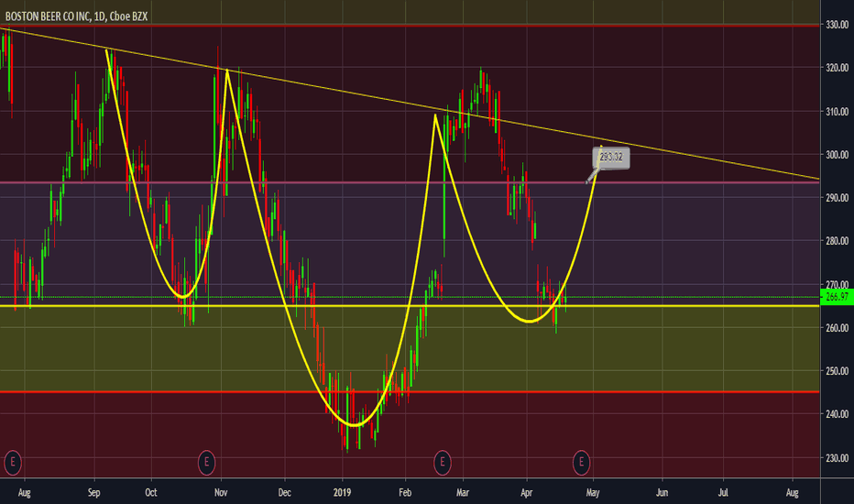Click the 310.00 price axis label
The width and height of the screenshot is (854, 504).
pos(838,112)
